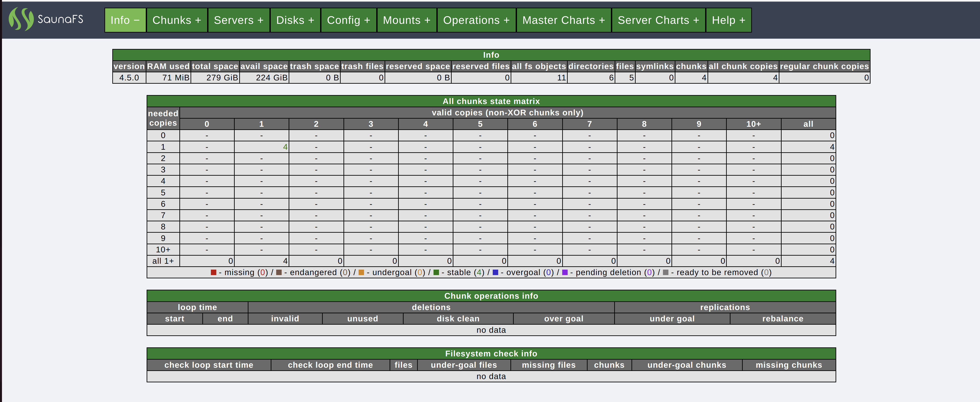Click the brown endangered chunks swatch
This screenshot has width=980, height=402.
click(x=279, y=272)
